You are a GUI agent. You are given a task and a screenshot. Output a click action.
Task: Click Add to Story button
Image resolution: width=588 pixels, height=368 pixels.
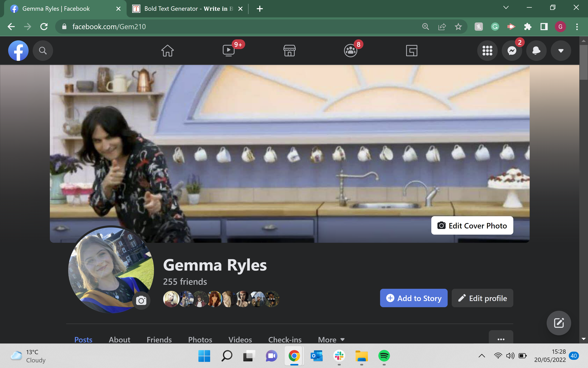pos(414,298)
